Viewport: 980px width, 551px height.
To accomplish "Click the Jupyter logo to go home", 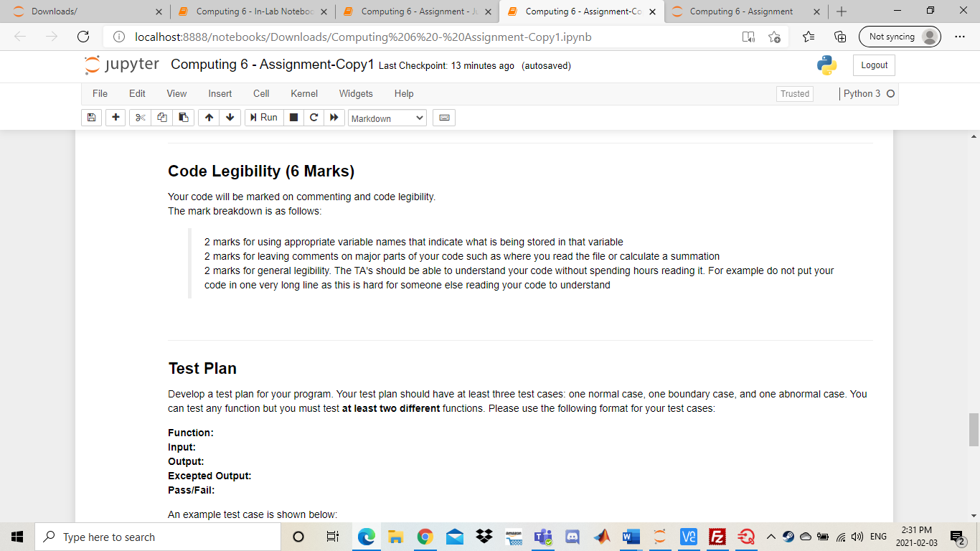I will pyautogui.click(x=122, y=65).
